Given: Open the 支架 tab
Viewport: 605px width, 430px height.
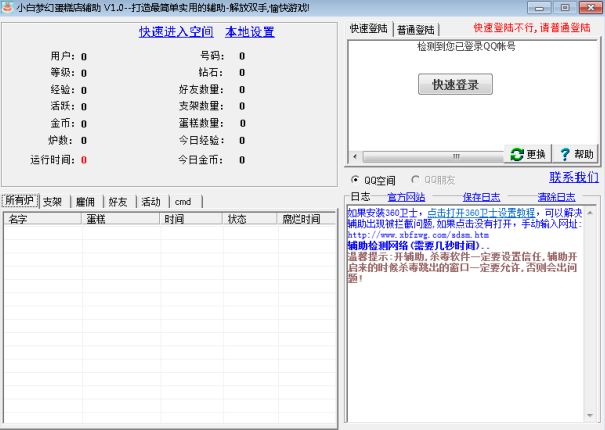Looking at the screenshot, I should 54,202.
